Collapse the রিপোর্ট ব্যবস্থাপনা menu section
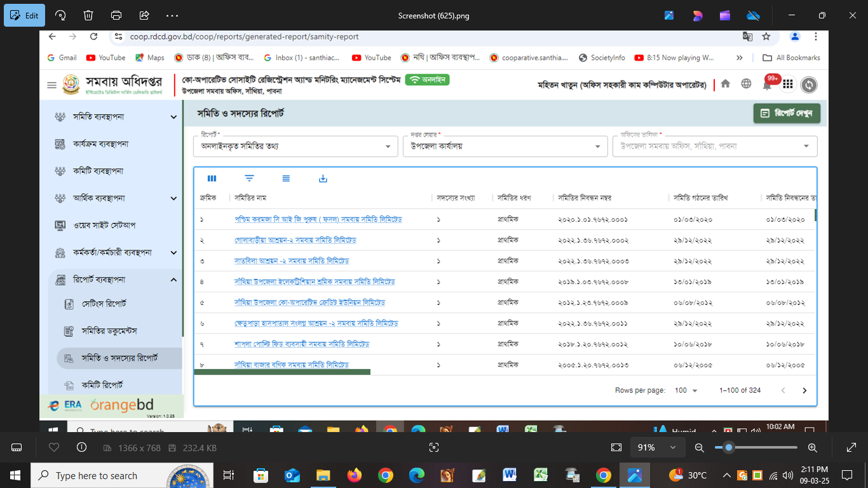The image size is (868, 488). coord(173,280)
